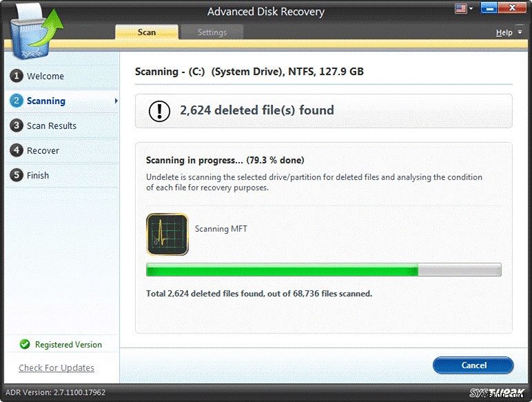
Task: Click the step 4 number badge beside Recover
Action: pos(17,150)
